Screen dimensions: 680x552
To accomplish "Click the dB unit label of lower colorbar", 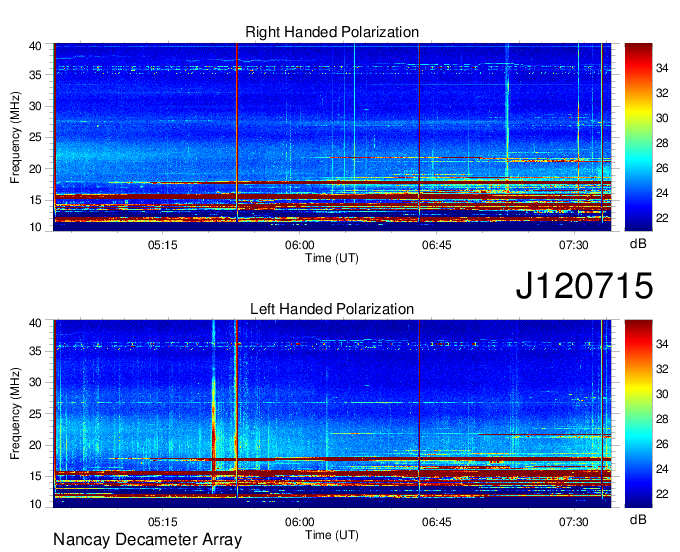I will point(638,520).
